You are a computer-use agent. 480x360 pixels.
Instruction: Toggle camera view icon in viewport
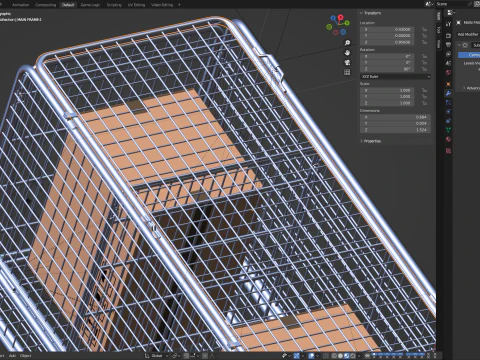point(347,62)
